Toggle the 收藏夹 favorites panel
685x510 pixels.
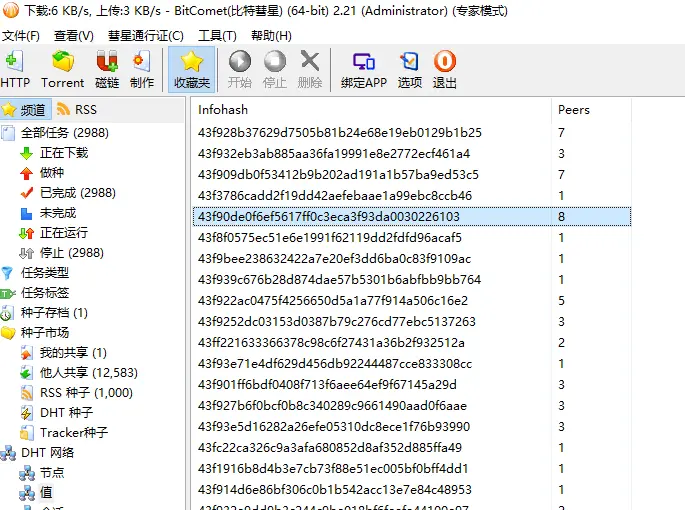point(192,69)
